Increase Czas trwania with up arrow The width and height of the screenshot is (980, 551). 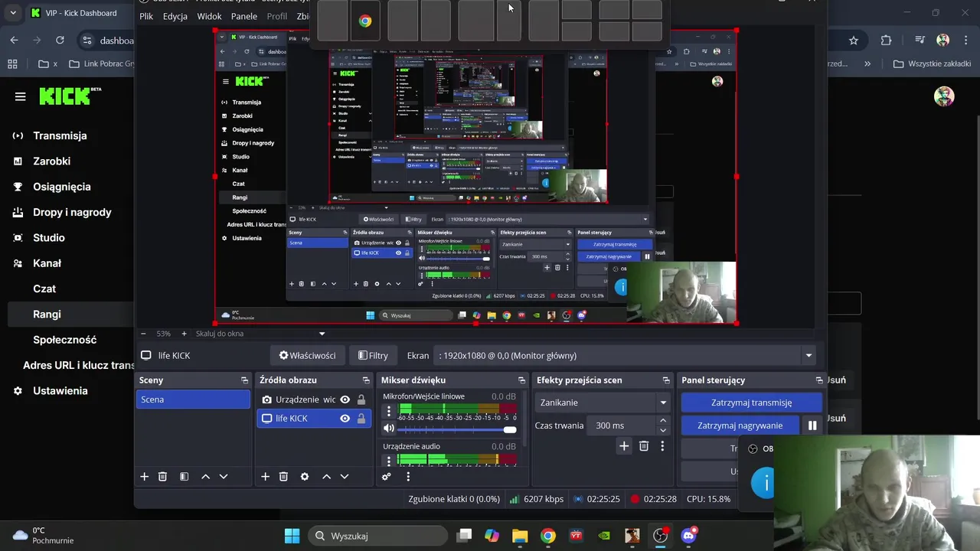tap(663, 421)
